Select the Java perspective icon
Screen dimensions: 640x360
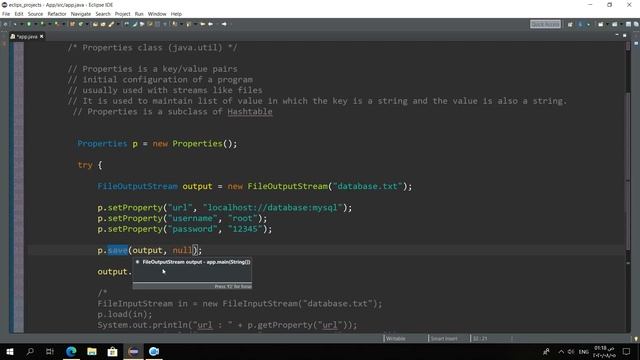point(580,24)
